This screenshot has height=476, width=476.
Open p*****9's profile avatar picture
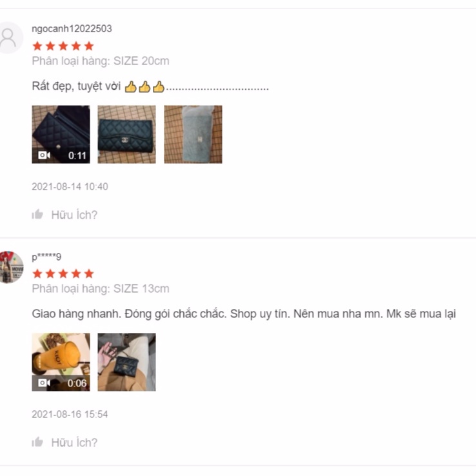coord(10,267)
